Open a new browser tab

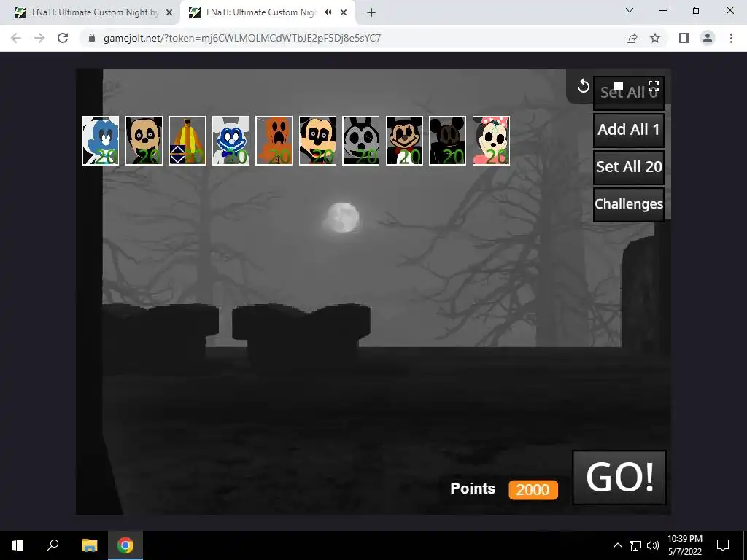(x=371, y=13)
